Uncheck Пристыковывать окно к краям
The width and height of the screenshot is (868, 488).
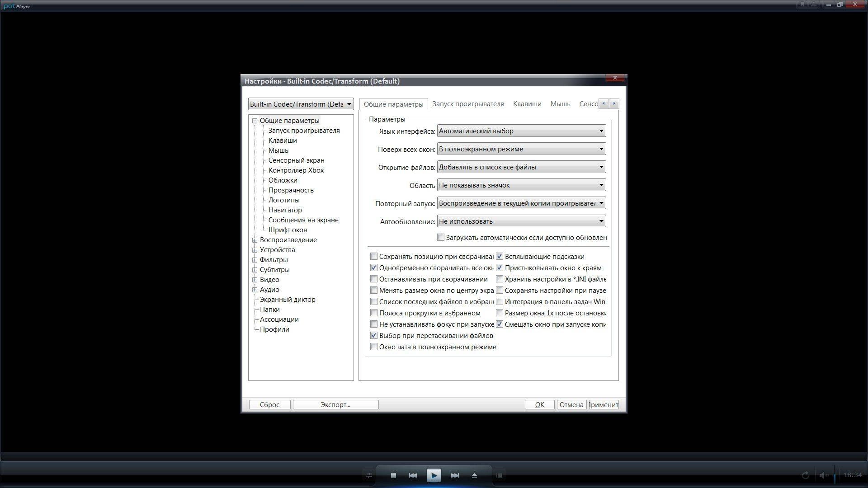pos(500,268)
